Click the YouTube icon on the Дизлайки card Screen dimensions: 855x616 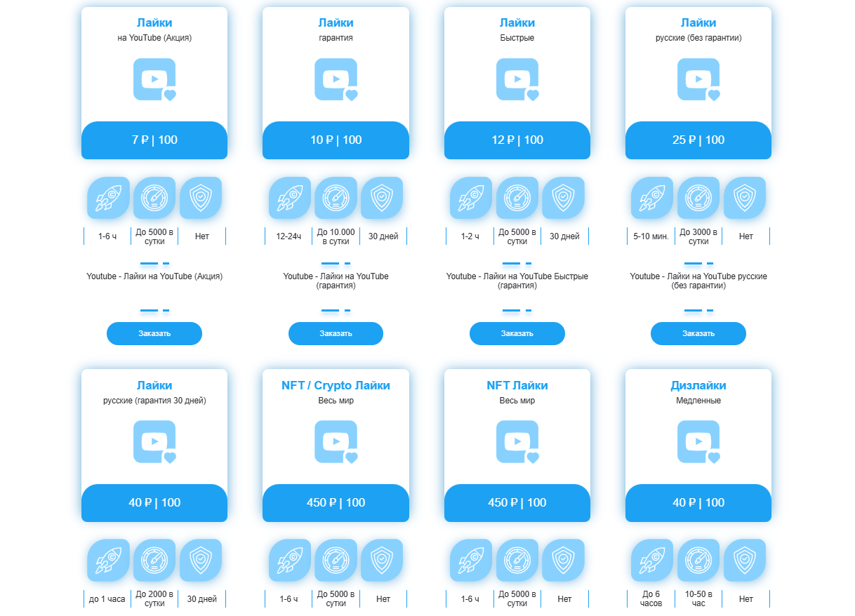[x=698, y=442]
